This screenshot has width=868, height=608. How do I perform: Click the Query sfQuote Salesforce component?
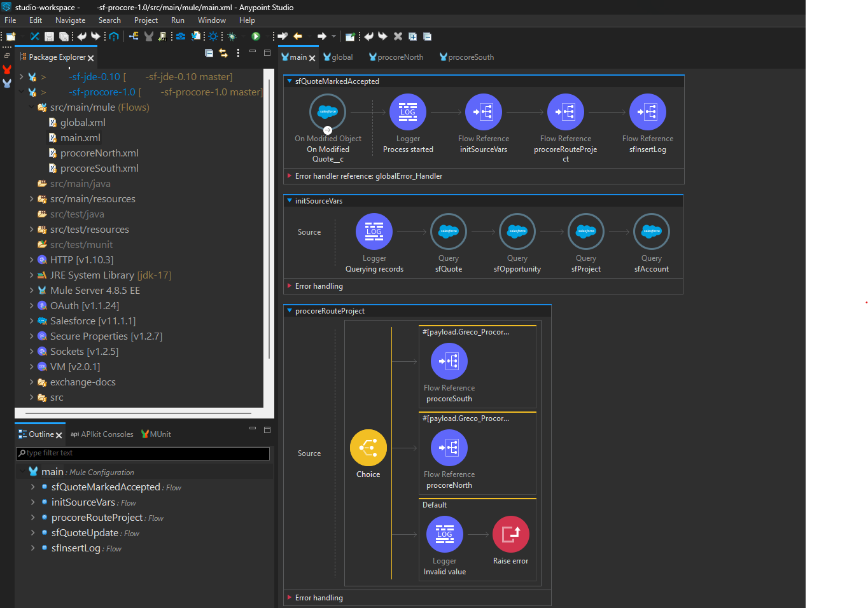449,231
